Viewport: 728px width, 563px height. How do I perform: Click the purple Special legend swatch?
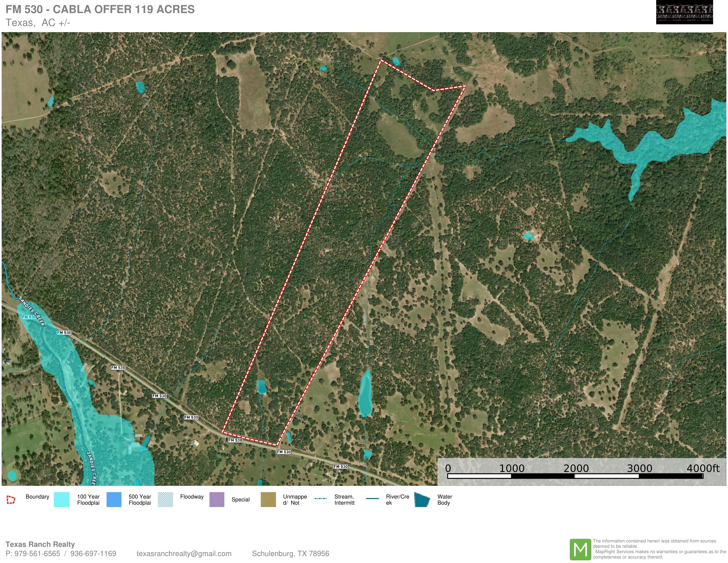(217, 500)
